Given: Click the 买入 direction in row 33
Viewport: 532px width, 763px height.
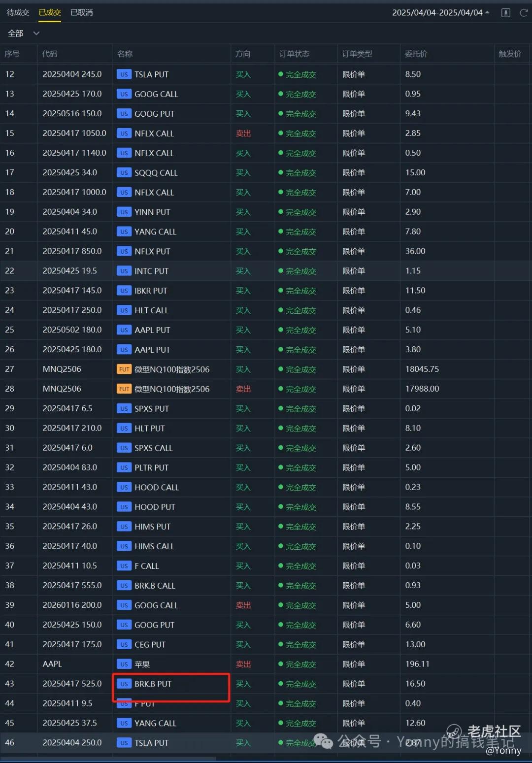Looking at the screenshot, I should point(243,487).
